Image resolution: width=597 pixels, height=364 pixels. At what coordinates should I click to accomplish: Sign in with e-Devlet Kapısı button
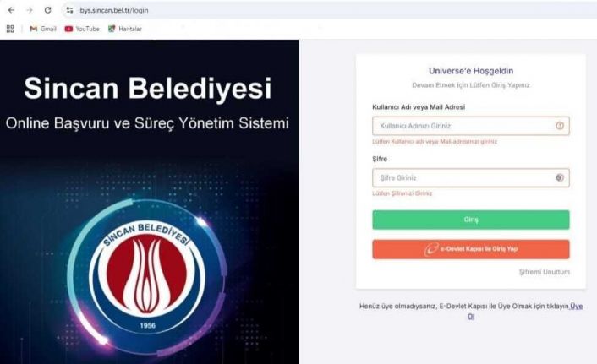471,249
